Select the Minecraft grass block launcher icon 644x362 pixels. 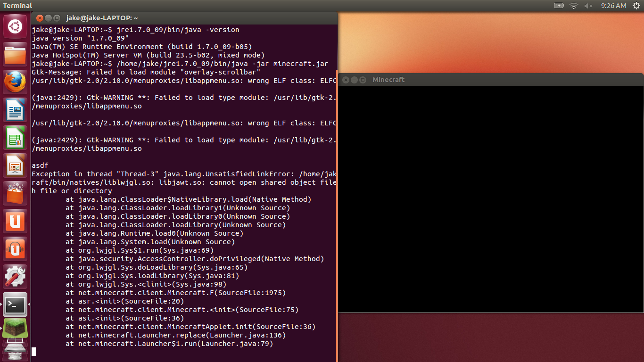[15, 329]
